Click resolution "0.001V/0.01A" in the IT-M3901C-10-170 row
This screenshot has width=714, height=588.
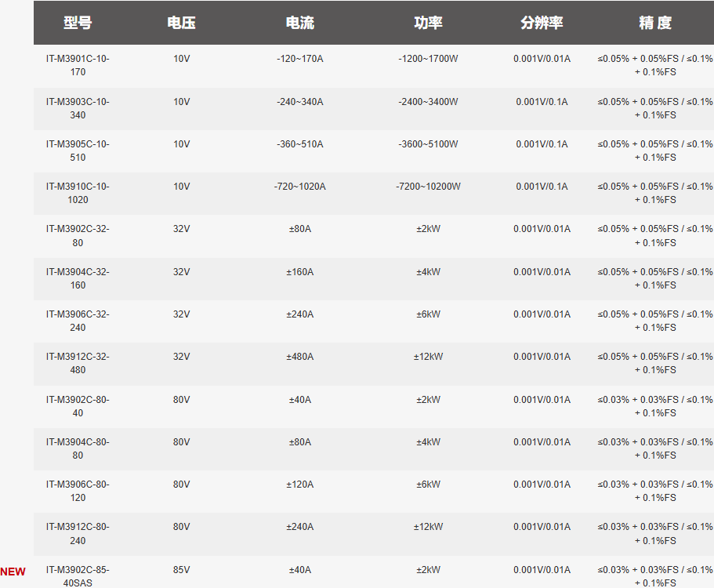tap(542, 59)
